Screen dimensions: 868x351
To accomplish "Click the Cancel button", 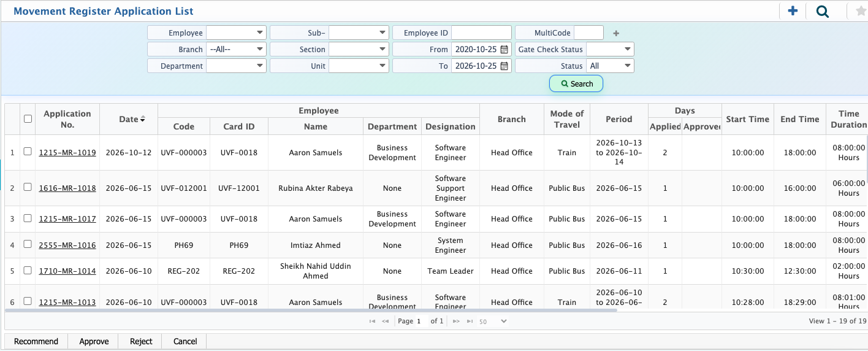I will (185, 341).
